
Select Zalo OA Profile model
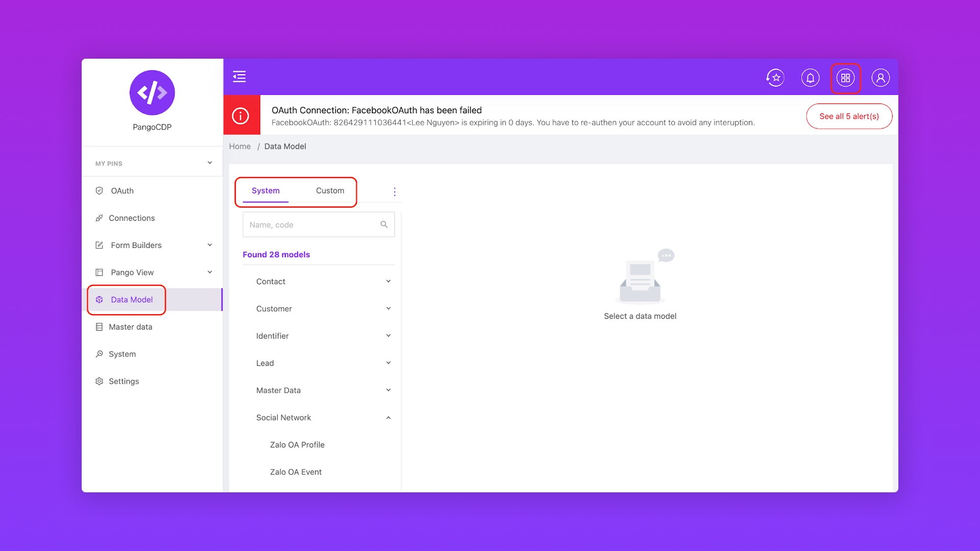(297, 445)
